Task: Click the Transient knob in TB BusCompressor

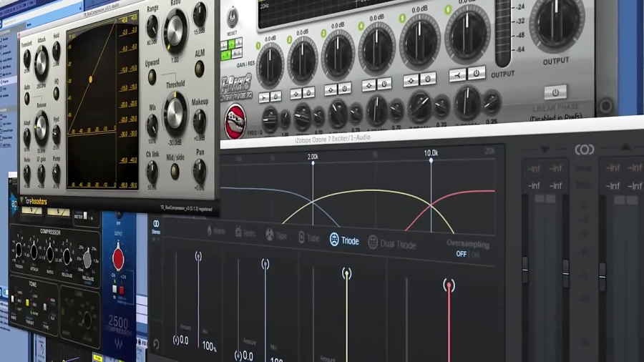Action: point(27,59)
